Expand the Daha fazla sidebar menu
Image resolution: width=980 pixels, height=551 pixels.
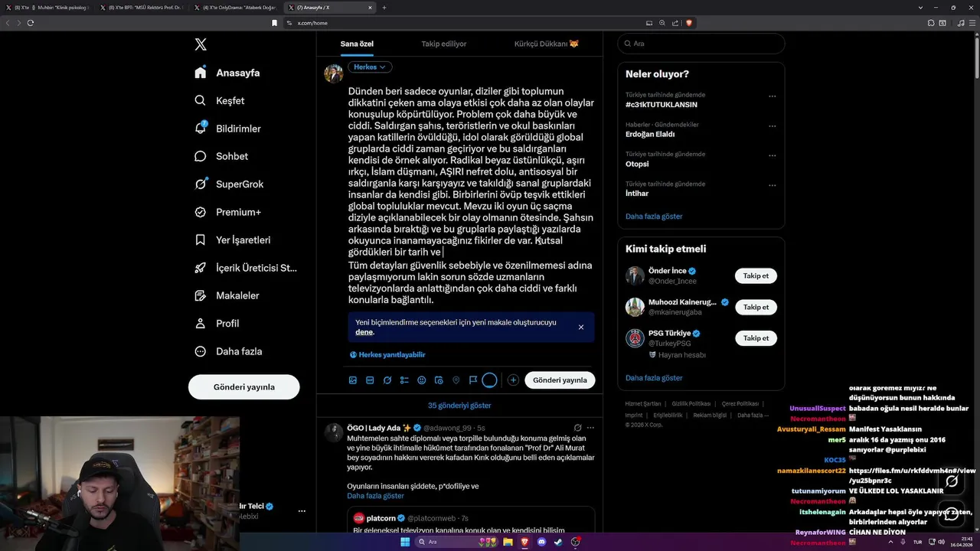228,351
